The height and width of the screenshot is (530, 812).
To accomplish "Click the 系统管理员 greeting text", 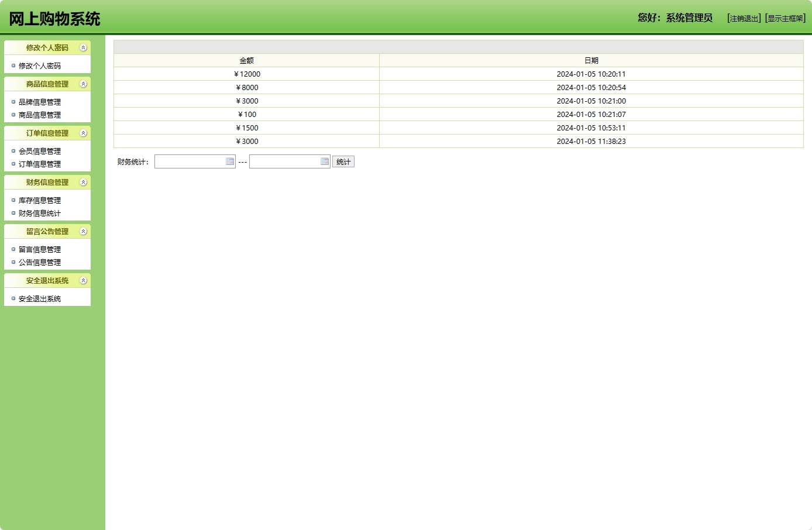I will [x=689, y=18].
